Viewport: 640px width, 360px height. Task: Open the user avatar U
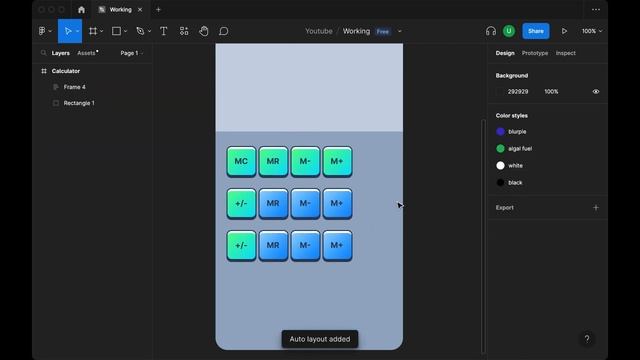[509, 31]
